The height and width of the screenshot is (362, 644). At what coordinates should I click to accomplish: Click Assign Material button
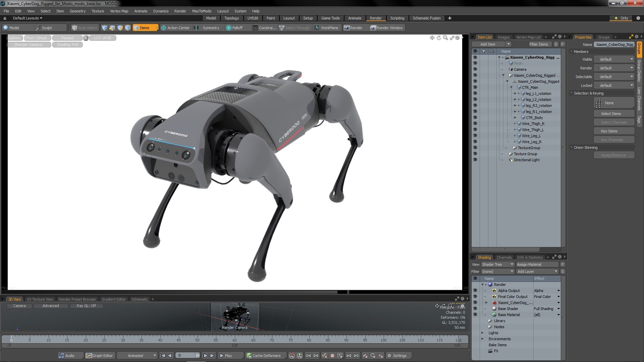tap(537, 264)
